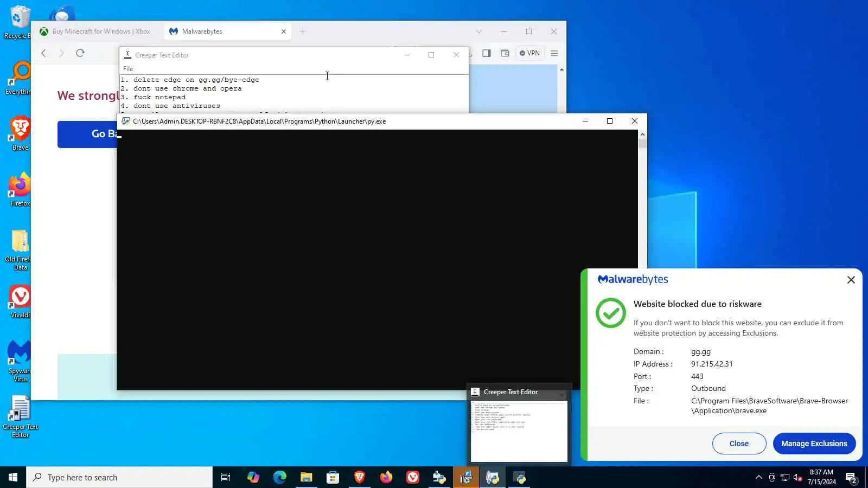Click the Manage Exclusions button
868x488 pixels.
point(814,444)
